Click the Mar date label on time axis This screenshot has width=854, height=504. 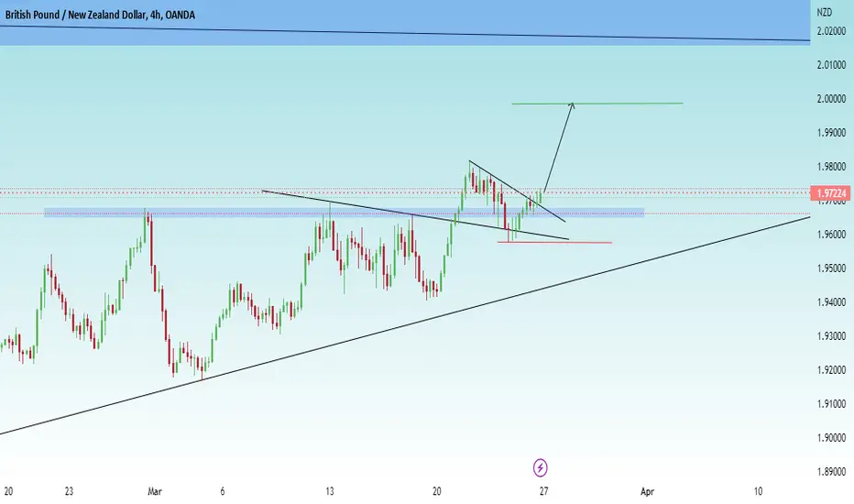[155, 491]
